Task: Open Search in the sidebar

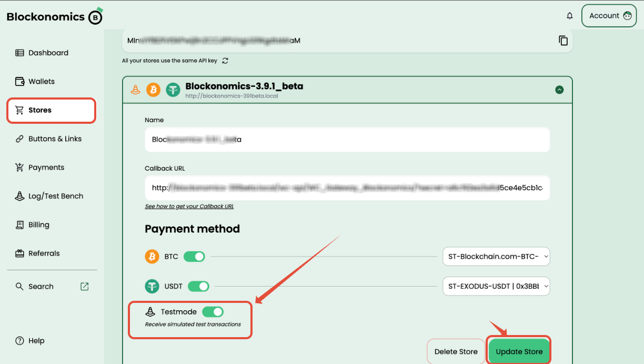Action: (35, 287)
